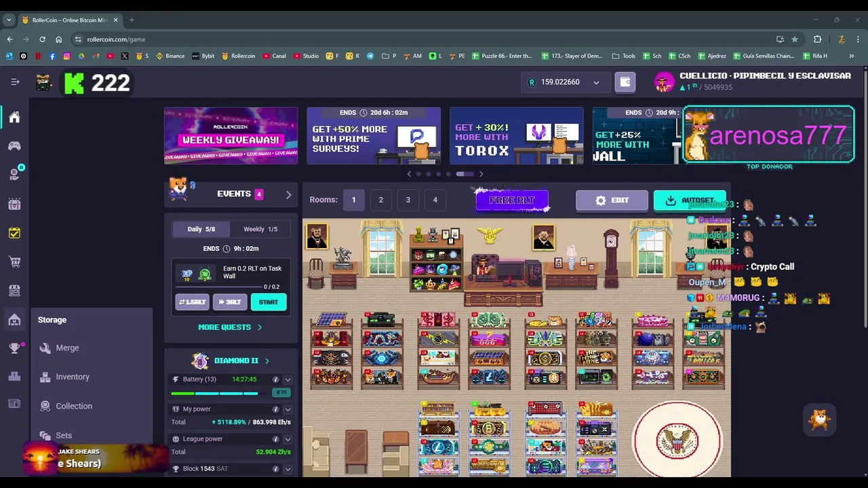Click the 1.5RLT quest skip button
Viewport: 868px width, 488px height.
pos(192,302)
